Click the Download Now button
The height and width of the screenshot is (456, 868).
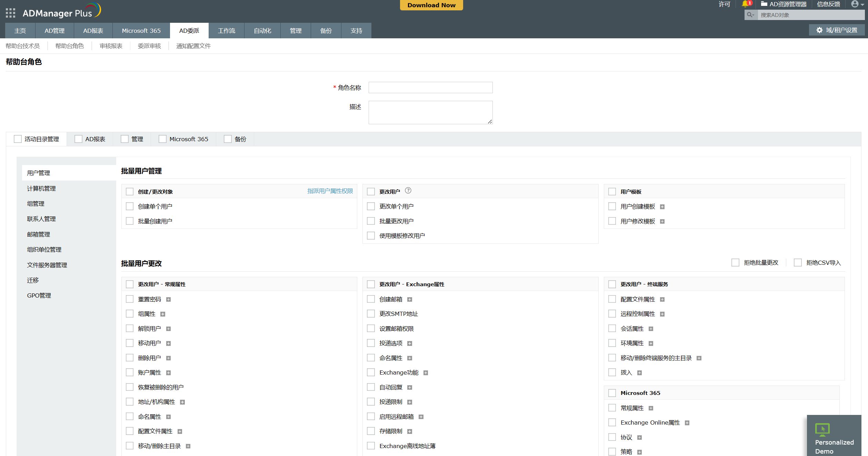pyautogui.click(x=431, y=5)
